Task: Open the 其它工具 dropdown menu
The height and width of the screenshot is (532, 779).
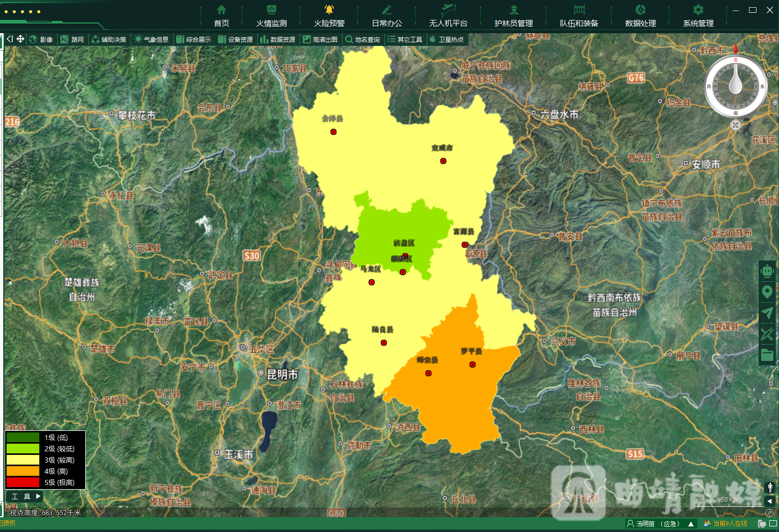Action: tap(405, 39)
